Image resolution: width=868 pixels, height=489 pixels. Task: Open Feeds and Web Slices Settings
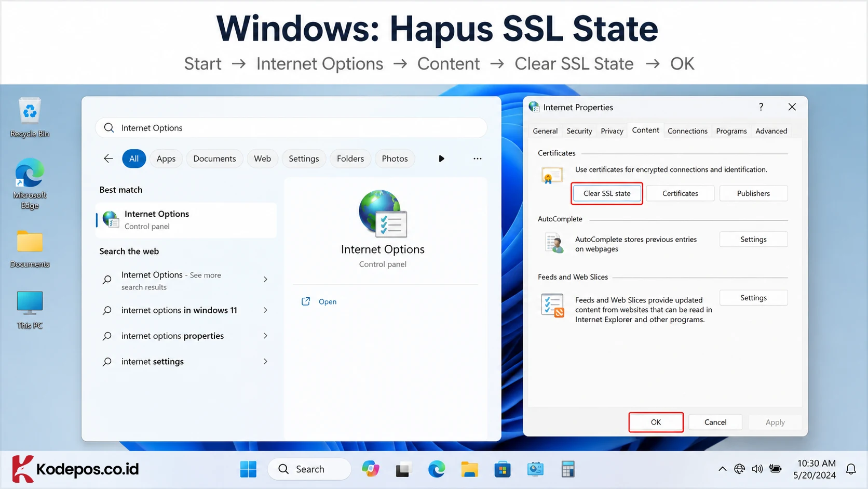[753, 298]
